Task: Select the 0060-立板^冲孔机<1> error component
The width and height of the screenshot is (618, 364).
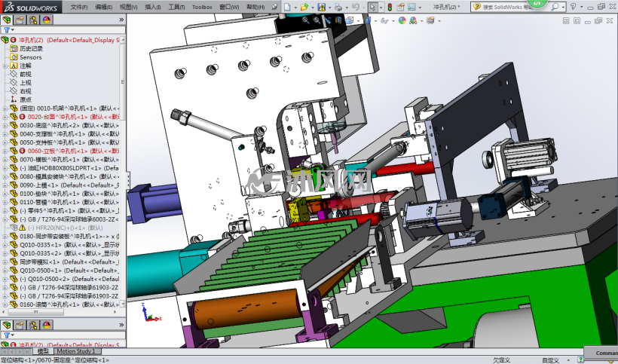Action: pos(73,151)
